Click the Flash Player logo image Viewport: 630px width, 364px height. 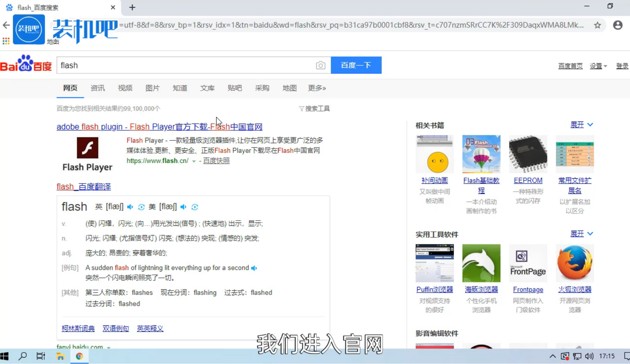(87, 148)
